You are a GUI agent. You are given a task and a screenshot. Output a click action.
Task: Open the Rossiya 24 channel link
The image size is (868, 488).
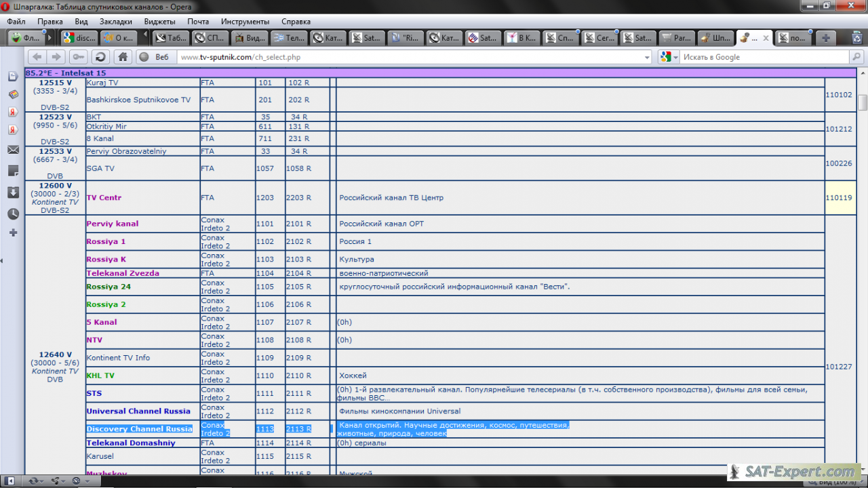(x=108, y=287)
